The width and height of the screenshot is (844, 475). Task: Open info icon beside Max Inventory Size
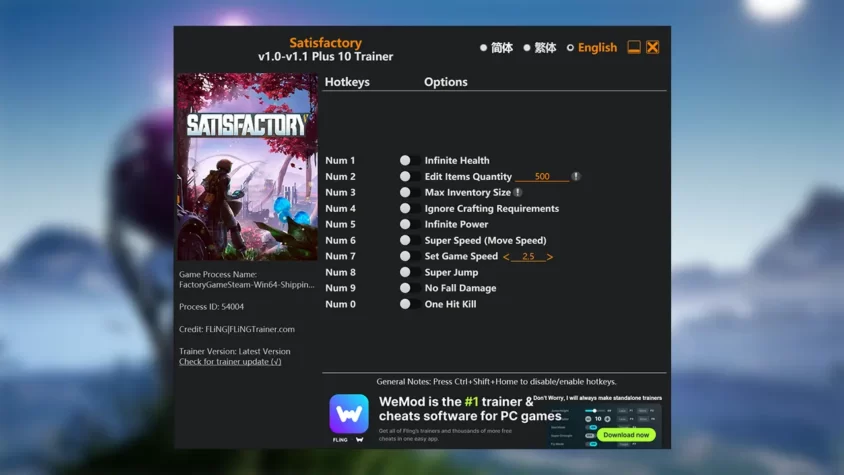point(517,192)
